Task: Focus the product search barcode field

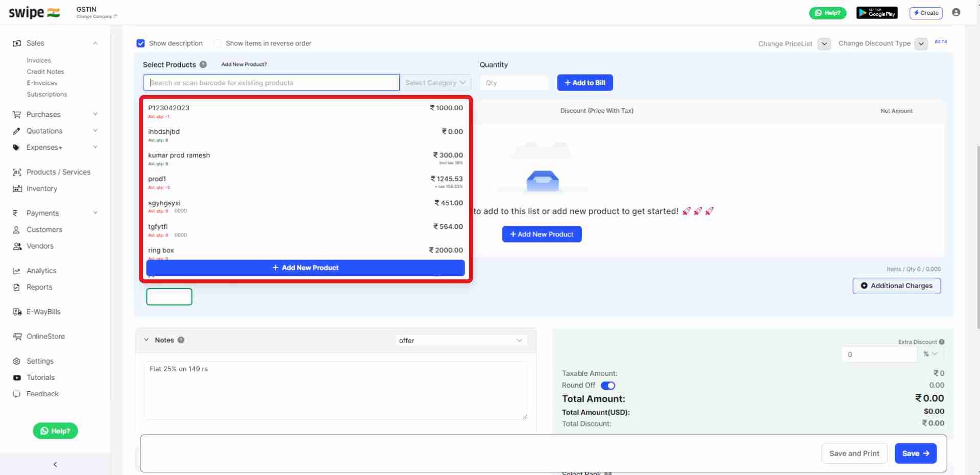Action: pos(271,83)
